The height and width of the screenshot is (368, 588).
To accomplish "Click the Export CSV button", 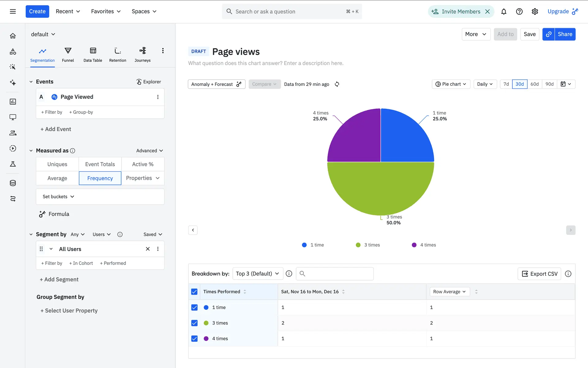I will [x=539, y=274].
